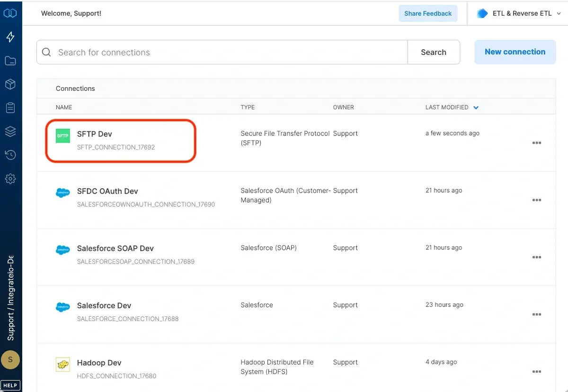Open the HELP badge in the bottom corner

(x=10, y=385)
